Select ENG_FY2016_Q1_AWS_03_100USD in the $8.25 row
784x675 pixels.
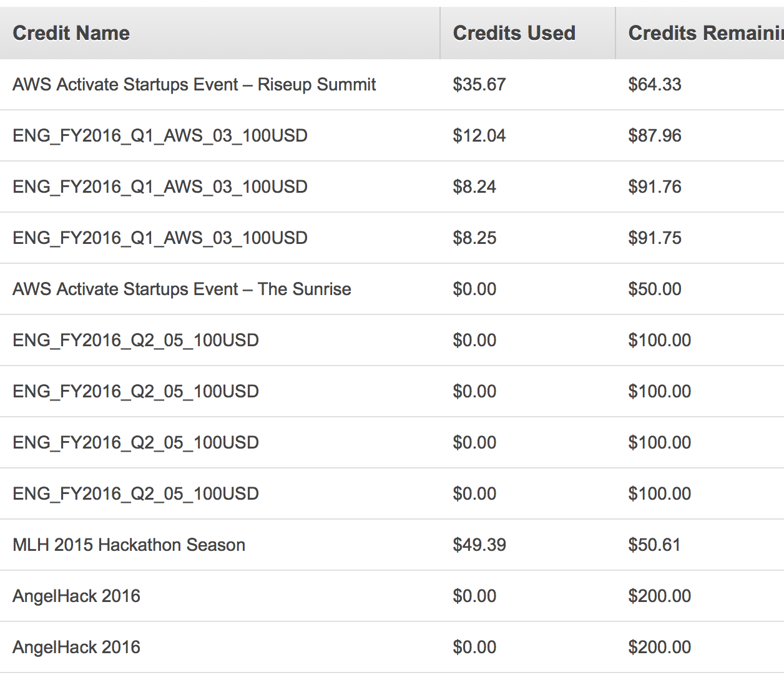pos(160,238)
